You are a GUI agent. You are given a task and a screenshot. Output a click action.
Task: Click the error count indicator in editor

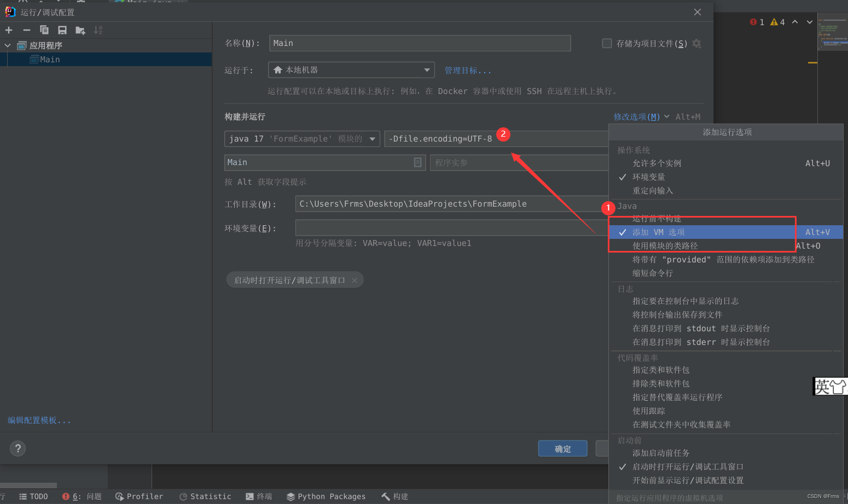pyautogui.click(x=757, y=22)
